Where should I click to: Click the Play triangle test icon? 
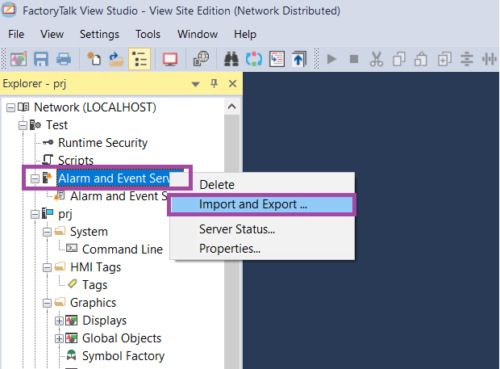pyautogui.click(x=331, y=59)
